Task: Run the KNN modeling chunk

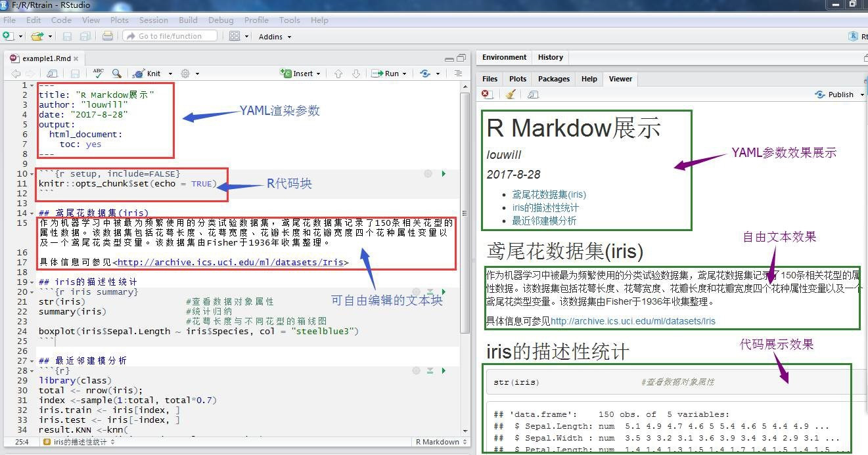Action: coord(444,370)
